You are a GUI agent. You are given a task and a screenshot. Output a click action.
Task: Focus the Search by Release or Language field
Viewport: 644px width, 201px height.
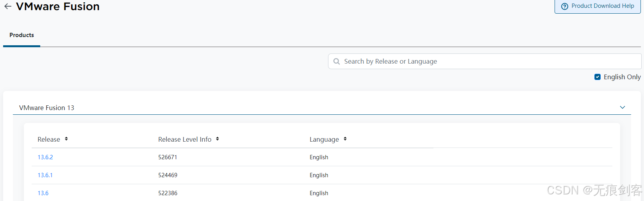(485, 61)
